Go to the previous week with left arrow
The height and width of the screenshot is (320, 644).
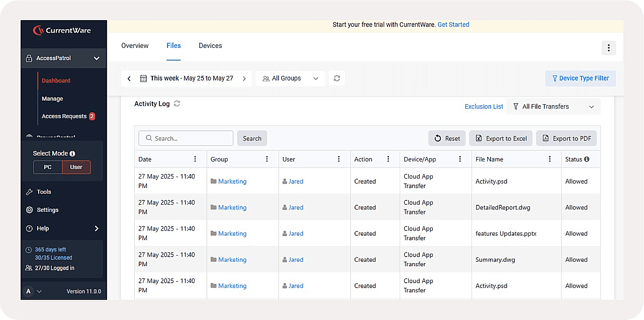tap(129, 78)
